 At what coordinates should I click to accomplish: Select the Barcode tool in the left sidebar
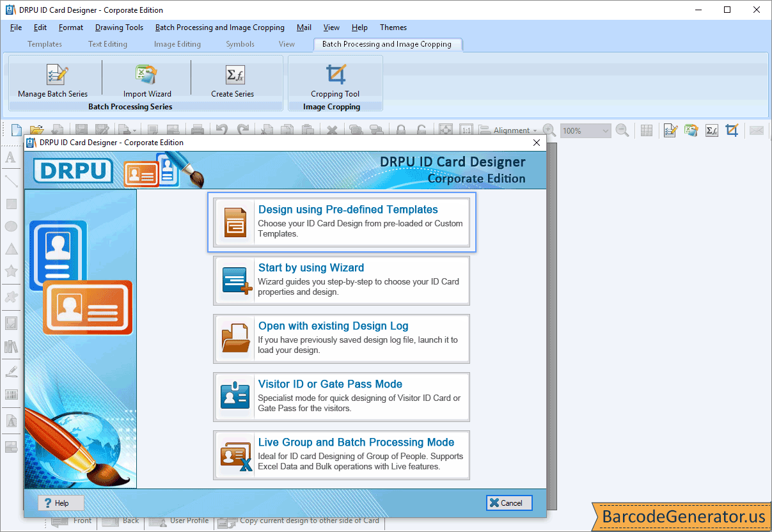click(x=11, y=395)
